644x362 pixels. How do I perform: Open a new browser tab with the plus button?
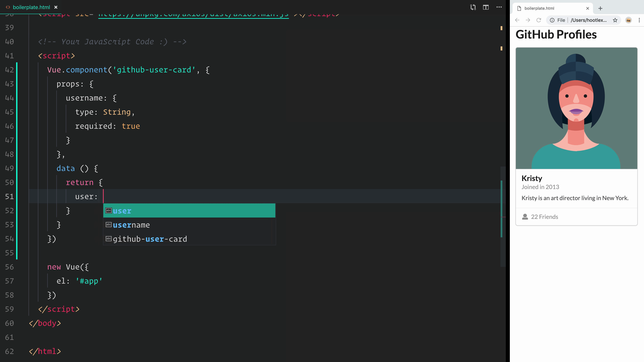point(600,8)
